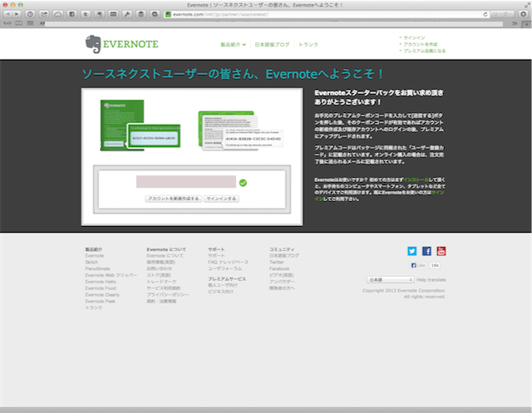Open the Evernote Clearly footer link
Screen dimensions: 532x413
(x=102, y=295)
